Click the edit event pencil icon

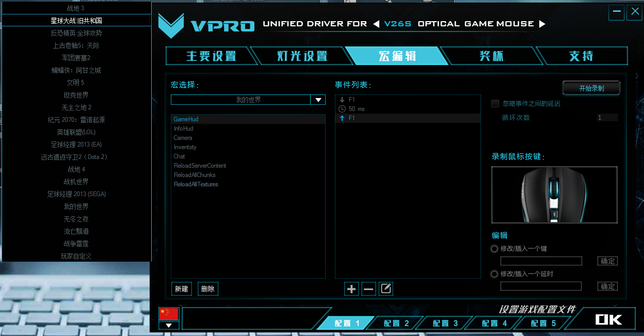(385, 289)
